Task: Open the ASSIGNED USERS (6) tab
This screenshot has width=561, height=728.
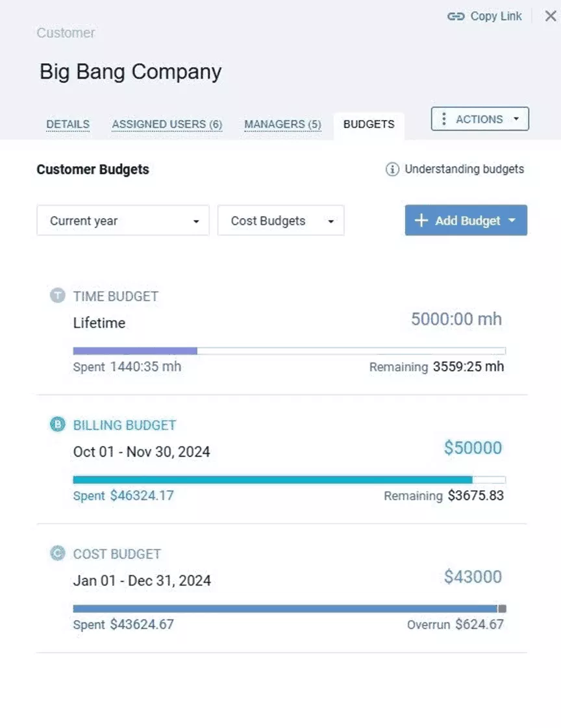Action: point(166,124)
